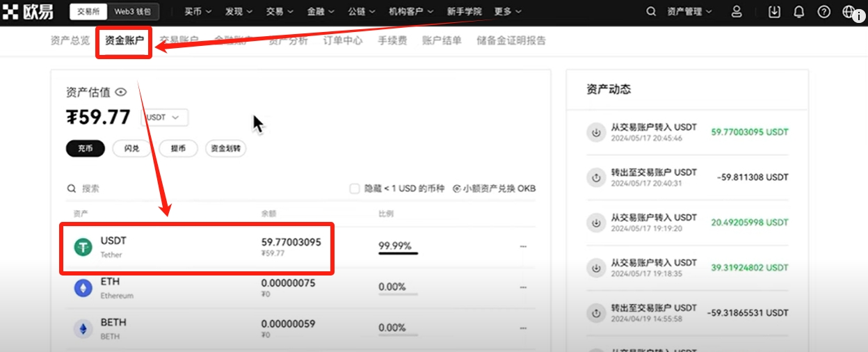Screen dimensions: 868x352
Task: Click the download app icon
Action: click(774, 12)
